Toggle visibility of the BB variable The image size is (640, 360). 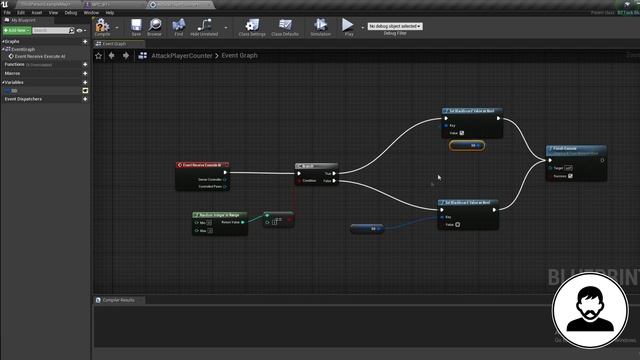[85, 91]
